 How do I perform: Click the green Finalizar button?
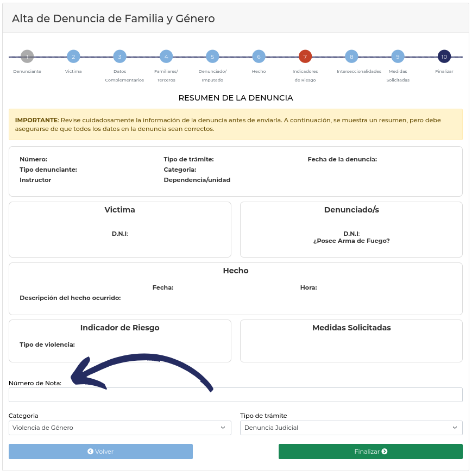pyautogui.click(x=370, y=452)
